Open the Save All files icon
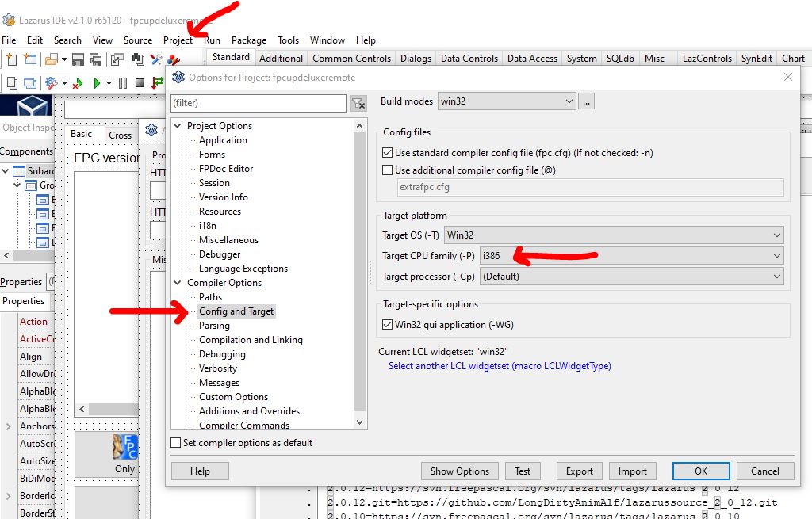The height and width of the screenshot is (519, 812). [x=95, y=59]
